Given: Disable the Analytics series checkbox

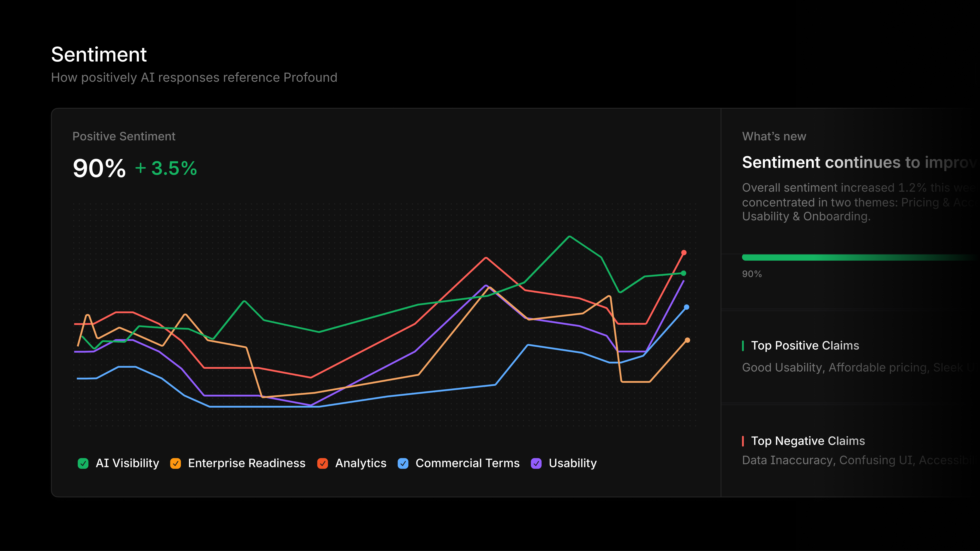Looking at the screenshot, I should (323, 463).
